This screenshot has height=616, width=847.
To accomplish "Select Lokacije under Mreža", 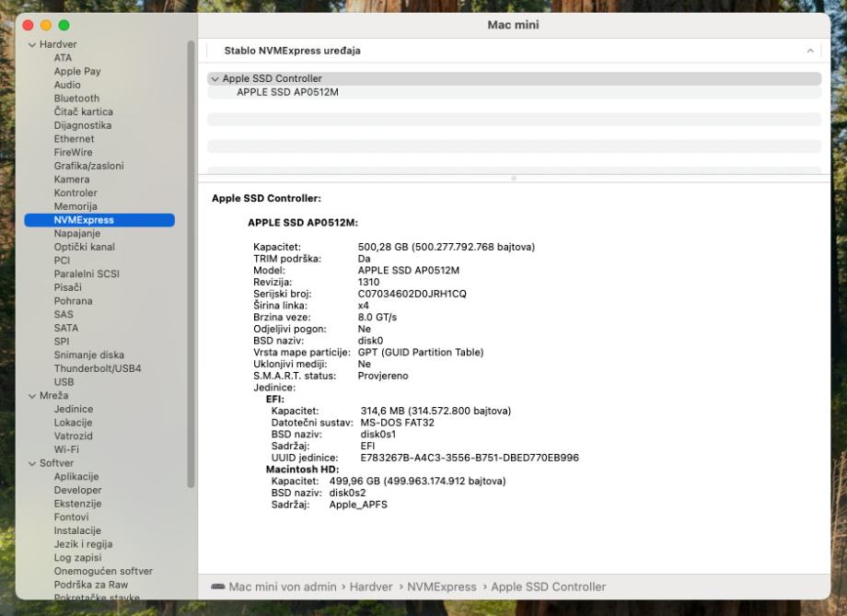I will (x=73, y=423).
